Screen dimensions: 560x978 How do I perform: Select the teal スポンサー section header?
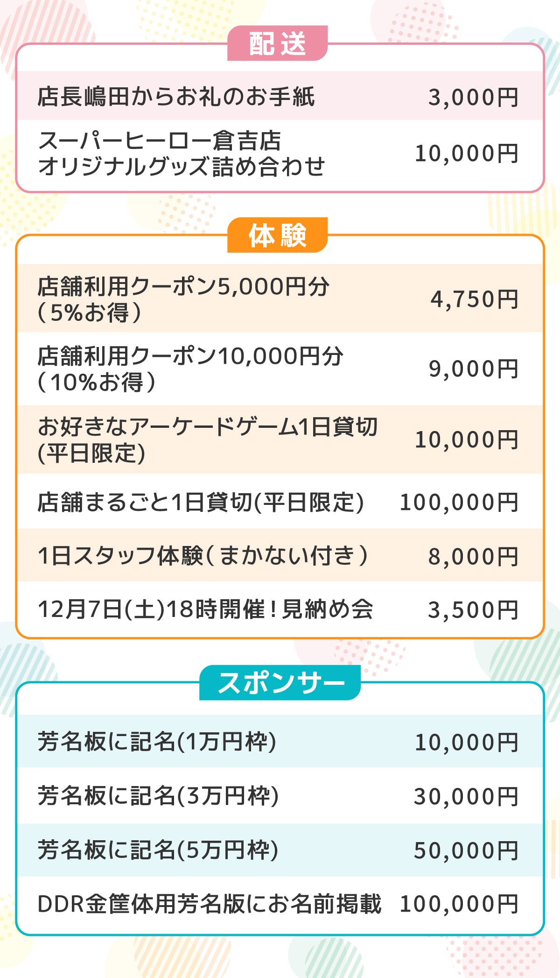tap(280, 682)
